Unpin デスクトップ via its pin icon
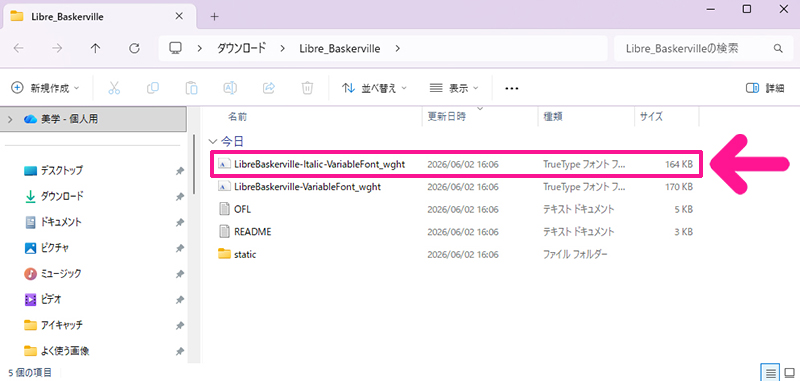Screen dimensions: 800x381 (x=180, y=171)
